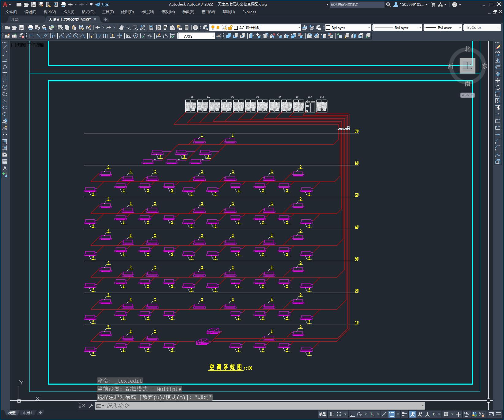Click the Pan hand tool
Image resolution: width=504 pixels, height=420 pixels.
(121, 28)
